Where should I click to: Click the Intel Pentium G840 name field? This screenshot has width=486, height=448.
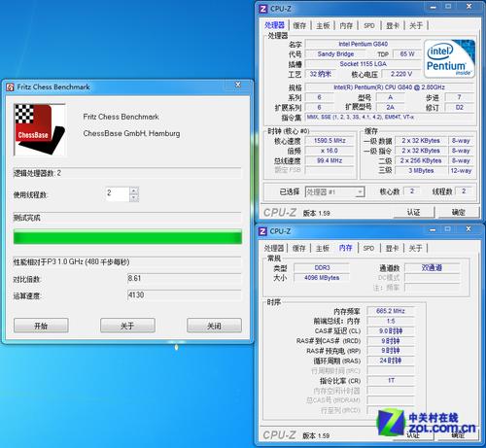(363, 44)
